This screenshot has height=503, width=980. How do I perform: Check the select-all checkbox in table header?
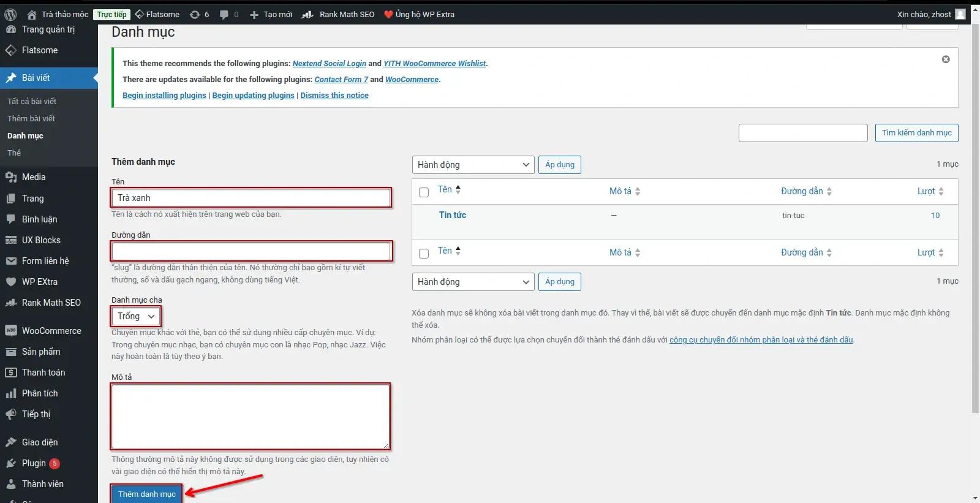424,192
